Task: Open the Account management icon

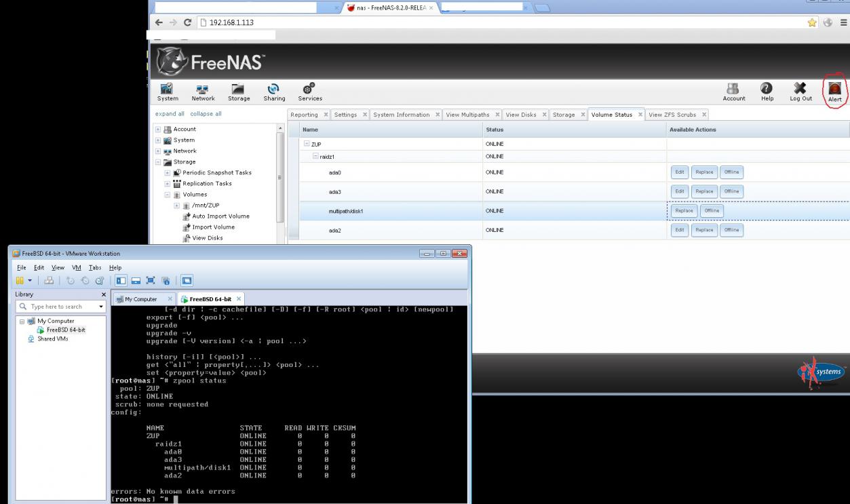Action: (x=733, y=92)
